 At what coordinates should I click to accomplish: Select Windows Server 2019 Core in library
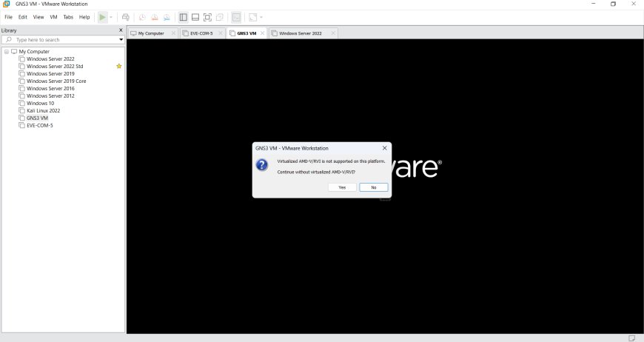[56, 81]
